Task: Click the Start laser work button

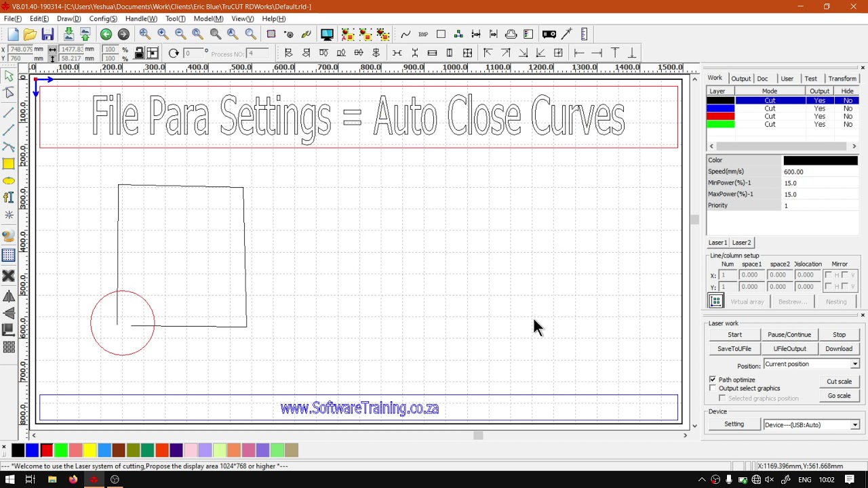Action: pyautogui.click(x=734, y=335)
